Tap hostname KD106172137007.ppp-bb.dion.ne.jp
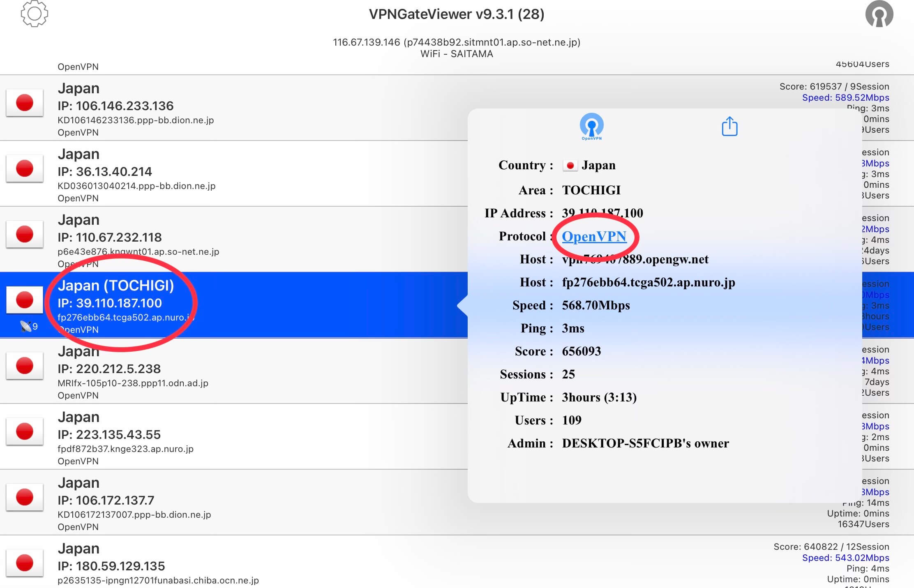 pyautogui.click(x=134, y=514)
